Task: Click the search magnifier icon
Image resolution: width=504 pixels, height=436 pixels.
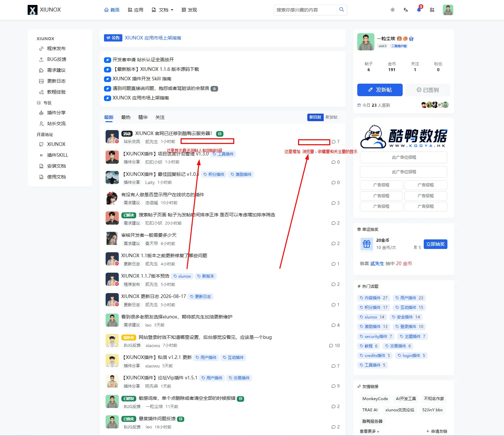Action: [341, 10]
